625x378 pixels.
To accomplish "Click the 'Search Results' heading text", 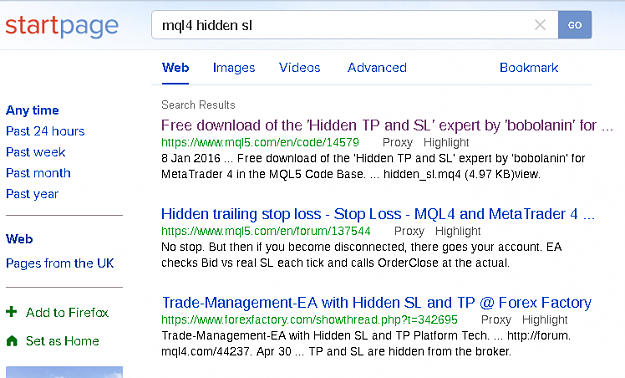I will (198, 105).
